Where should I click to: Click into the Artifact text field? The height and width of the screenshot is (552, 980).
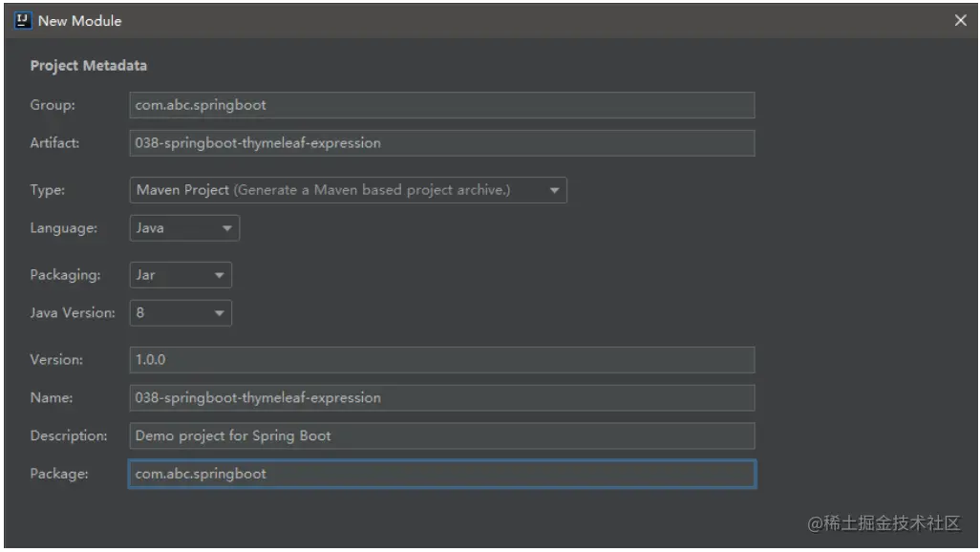coord(442,143)
